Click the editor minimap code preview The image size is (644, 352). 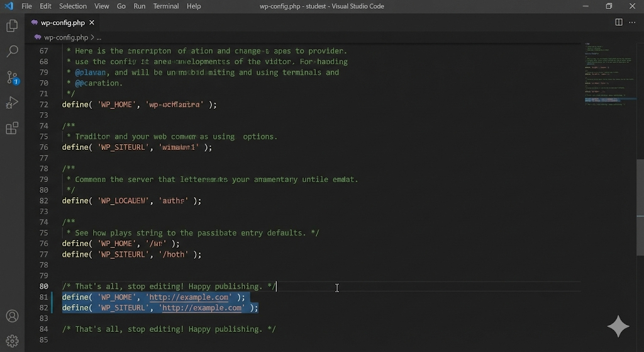[x=610, y=74]
